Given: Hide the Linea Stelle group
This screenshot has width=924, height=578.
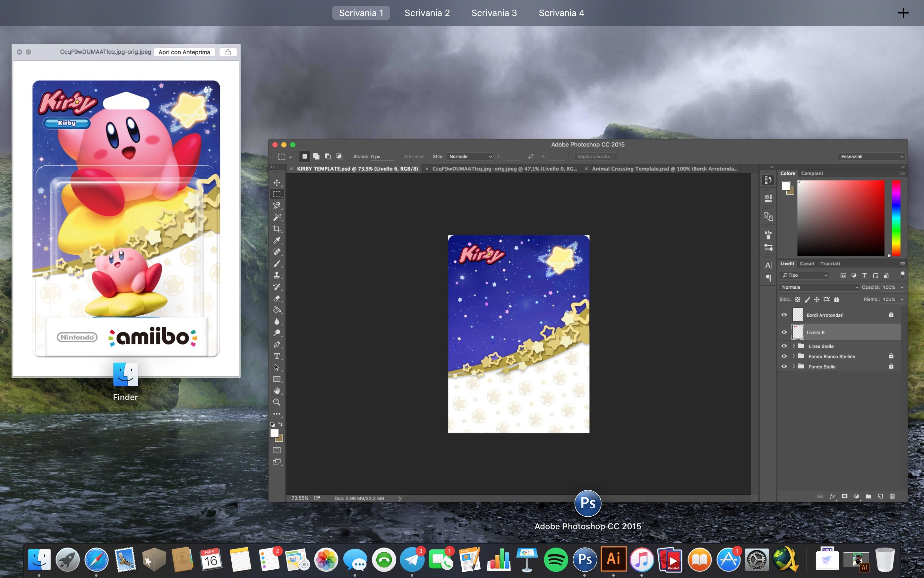Looking at the screenshot, I should point(784,346).
